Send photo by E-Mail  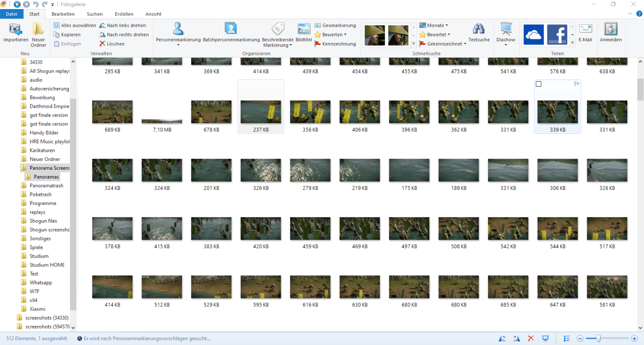pos(585,32)
